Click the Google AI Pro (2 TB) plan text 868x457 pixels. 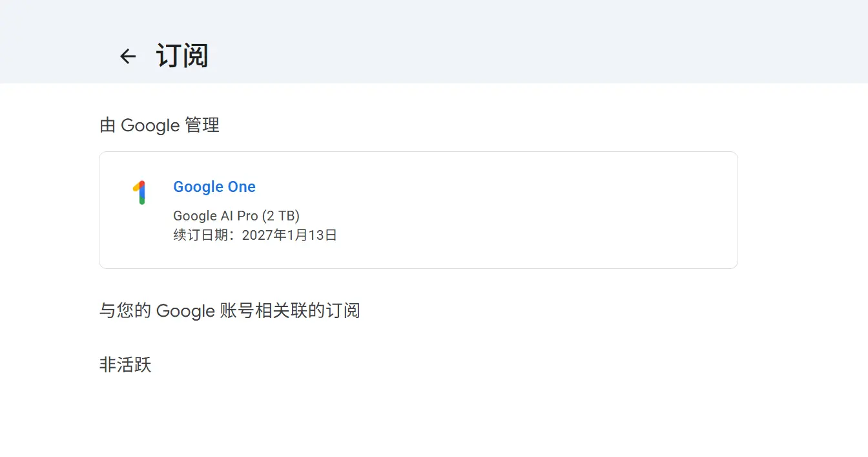pyautogui.click(x=236, y=216)
